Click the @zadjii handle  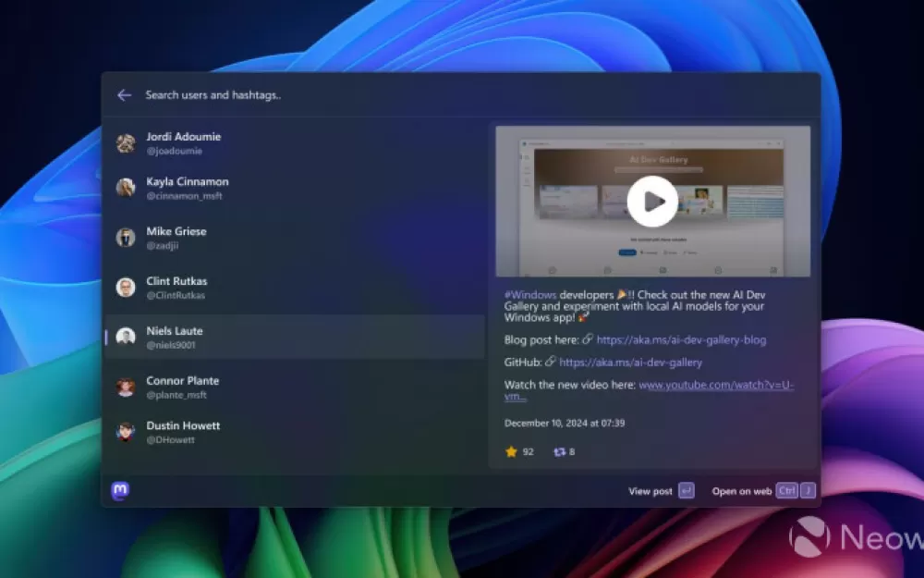pyautogui.click(x=162, y=245)
